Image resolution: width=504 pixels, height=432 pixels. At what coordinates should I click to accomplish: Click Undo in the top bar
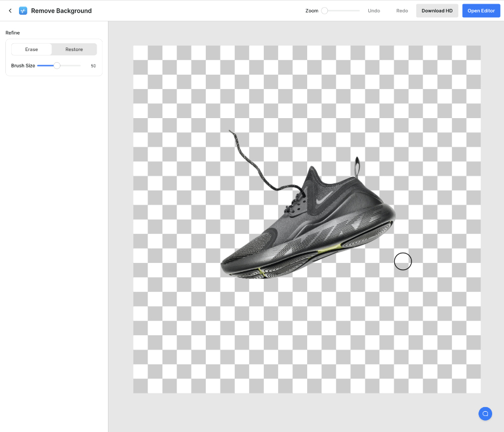point(374,11)
